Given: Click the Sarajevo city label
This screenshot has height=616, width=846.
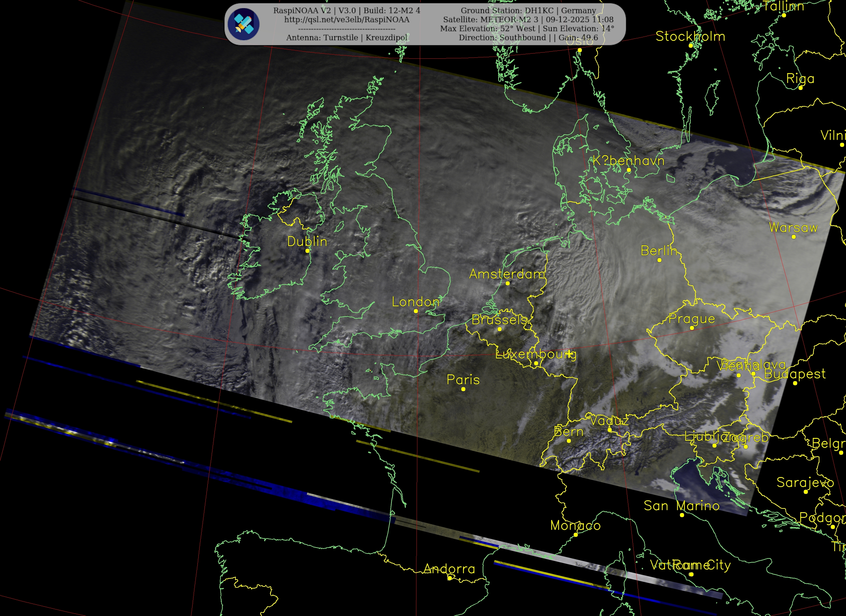Looking at the screenshot, I should coord(805,482).
